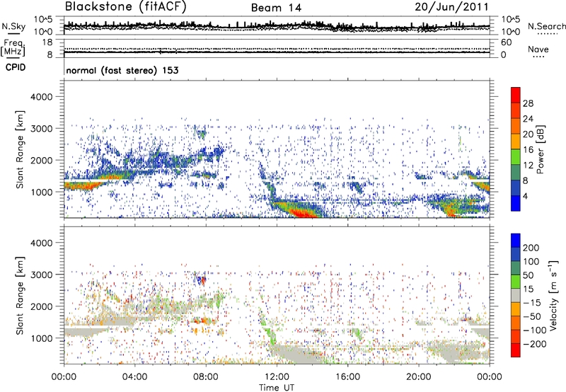566x392 pixels.
Task: Click the "Nave" legend label
Action: 538,49
